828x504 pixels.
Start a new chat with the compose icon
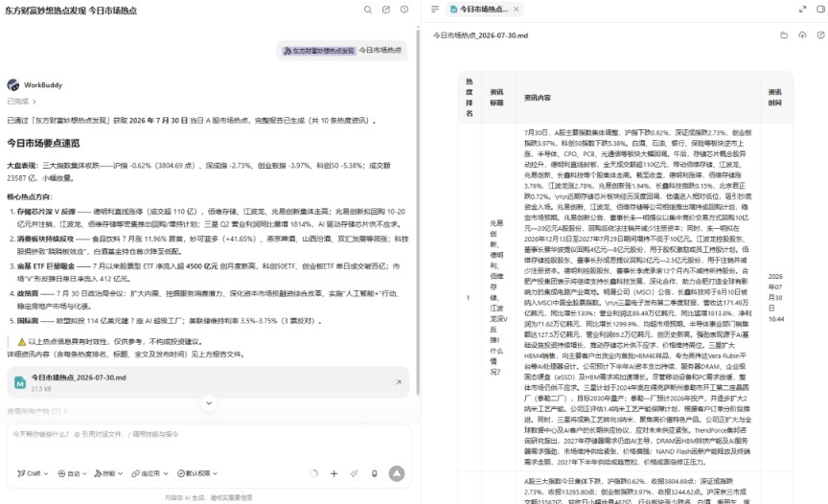(x=386, y=10)
